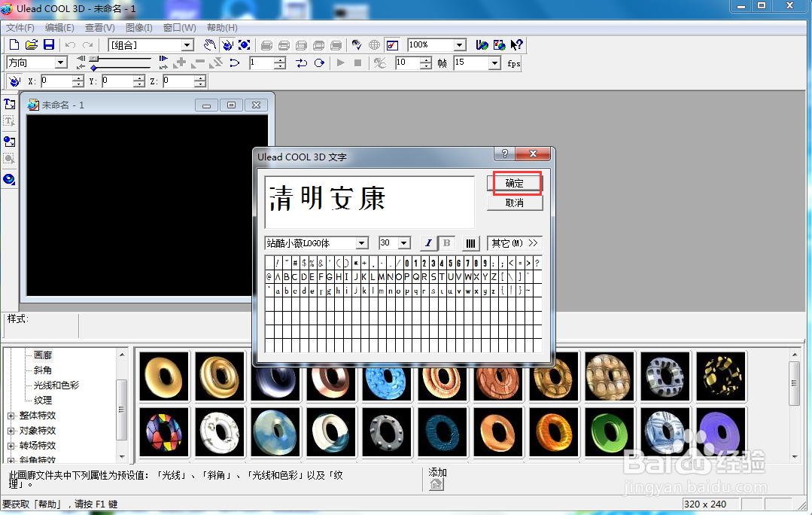812x515 pixels.
Task: Expand the 对象特效 tree node
Action: tap(11, 431)
